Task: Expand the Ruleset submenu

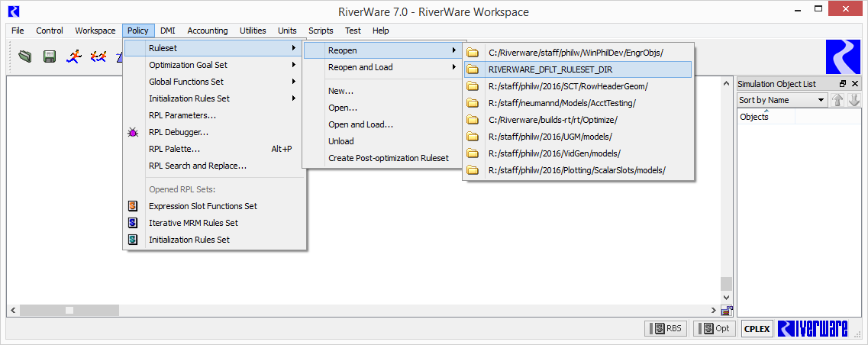Action: tap(215, 48)
